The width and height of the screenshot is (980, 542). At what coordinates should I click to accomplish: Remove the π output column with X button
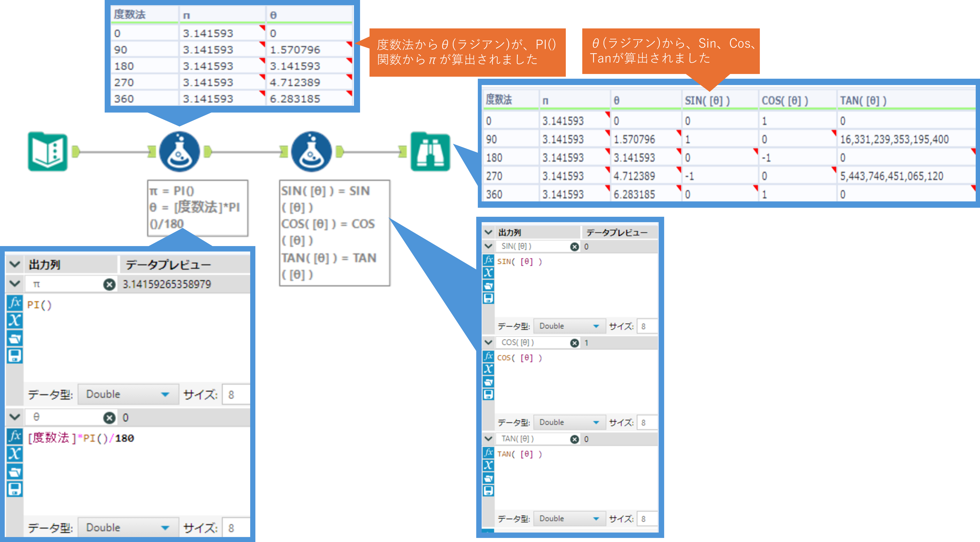click(x=110, y=284)
